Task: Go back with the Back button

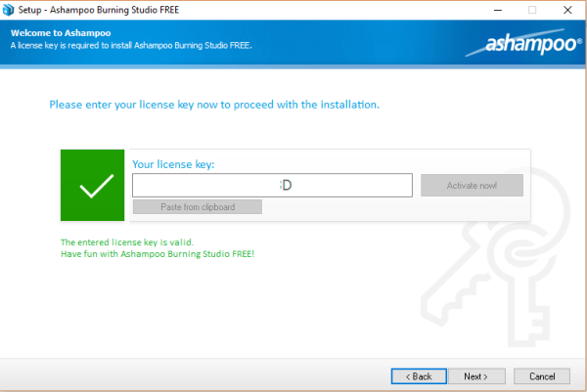Action: click(x=419, y=376)
